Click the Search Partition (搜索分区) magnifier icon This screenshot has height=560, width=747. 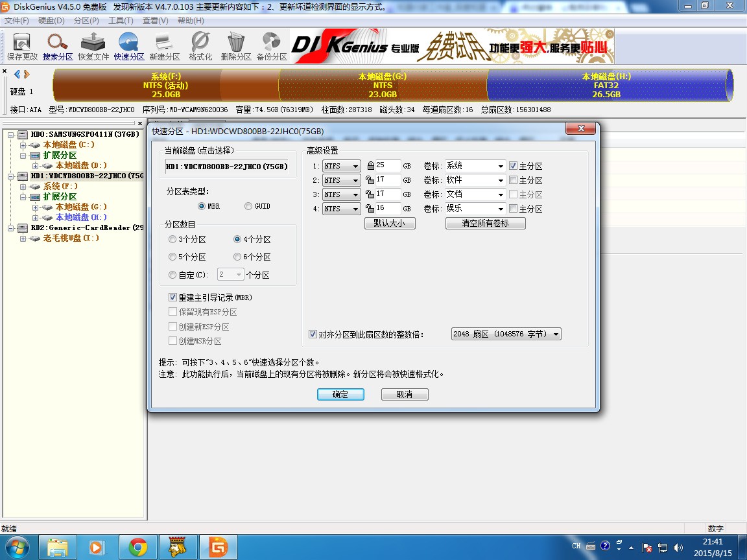pyautogui.click(x=58, y=46)
